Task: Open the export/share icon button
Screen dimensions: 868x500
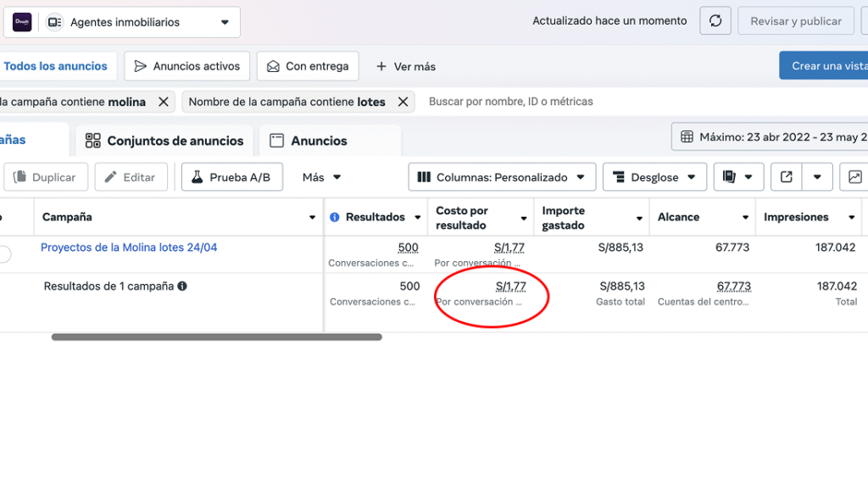Action: (x=786, y=177)
